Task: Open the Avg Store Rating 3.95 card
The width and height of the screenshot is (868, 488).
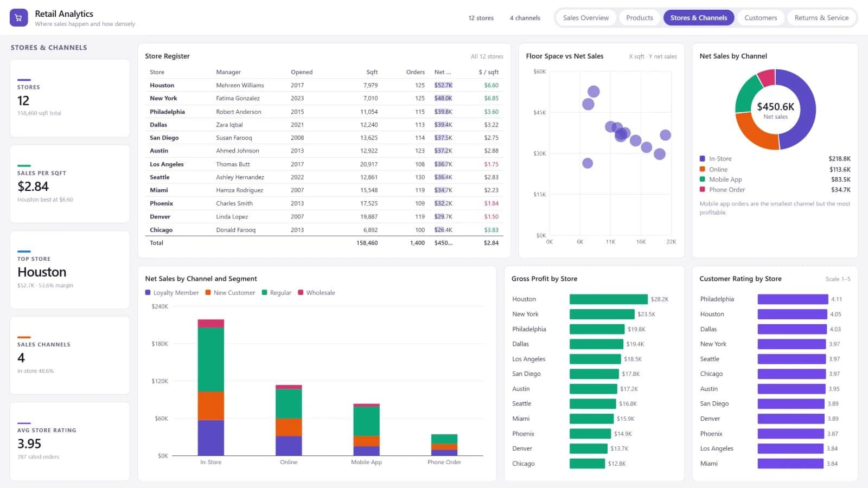Action: pos(70,441)
